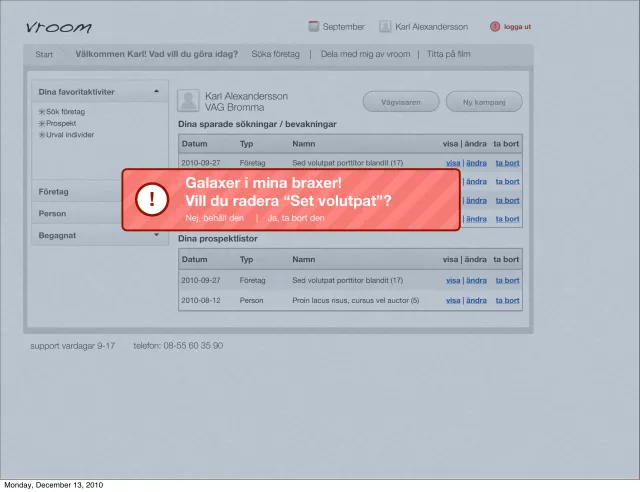This screenshot has height=492, width=640.
Task: Open the September calendar icon
Action: tap(313, 27)
